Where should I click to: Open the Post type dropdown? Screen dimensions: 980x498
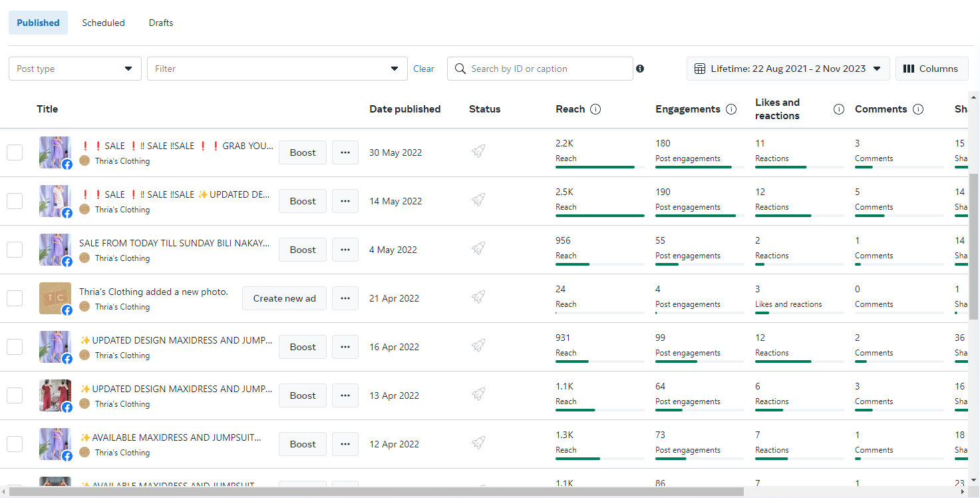[x=75, y=69]
